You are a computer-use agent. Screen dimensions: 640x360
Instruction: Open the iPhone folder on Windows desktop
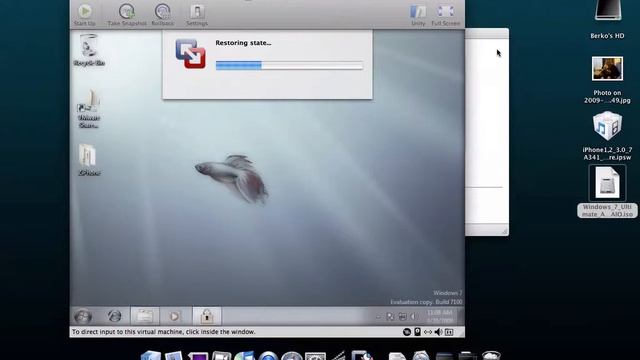click(88, 160)
